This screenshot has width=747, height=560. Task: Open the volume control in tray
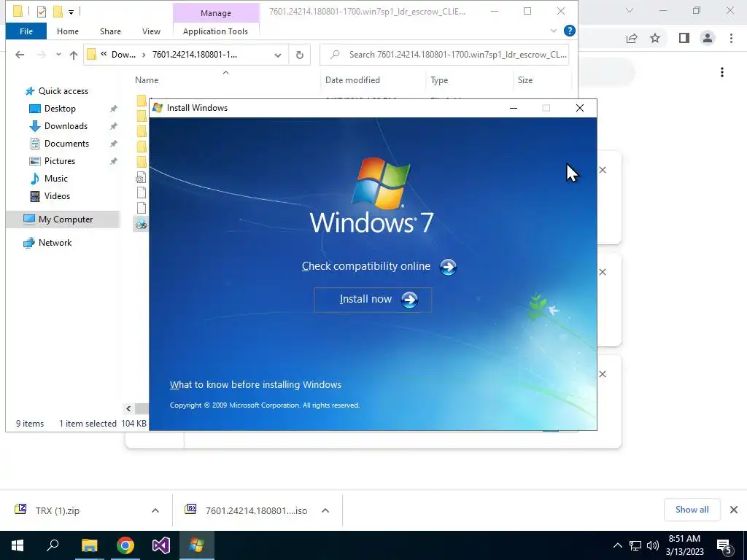pyautogui.click(x=653, y=545)
